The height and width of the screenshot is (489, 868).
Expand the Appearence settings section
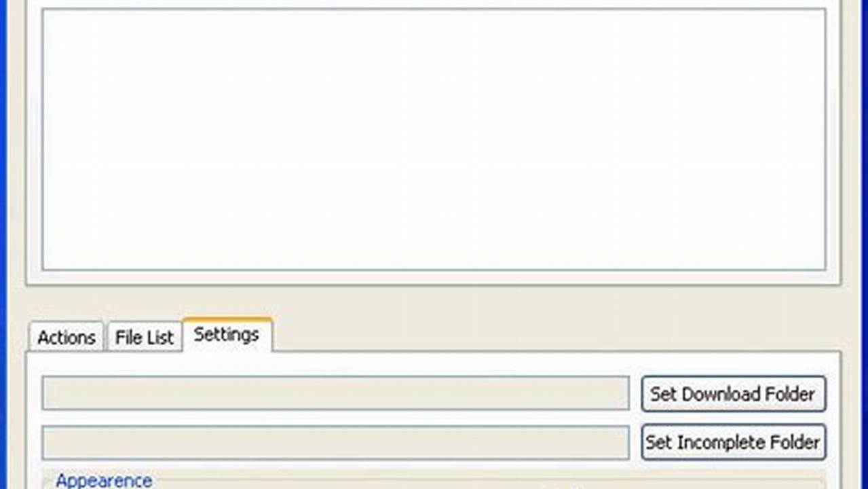(104, 481)
